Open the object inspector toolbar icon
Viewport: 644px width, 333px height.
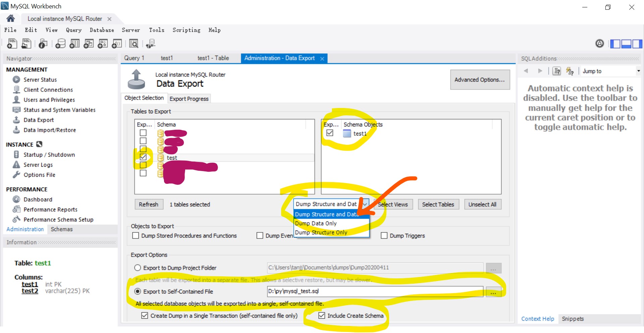(x=43, y=44)
